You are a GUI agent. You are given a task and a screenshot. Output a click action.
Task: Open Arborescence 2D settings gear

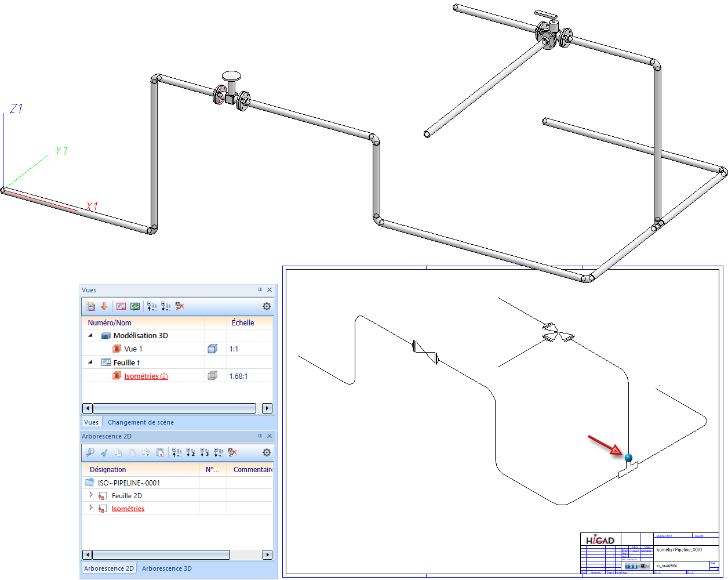(267, 452)
